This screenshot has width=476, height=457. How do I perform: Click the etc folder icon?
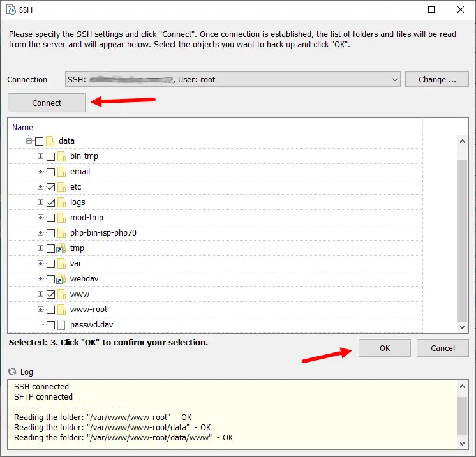tap(62, 187)
